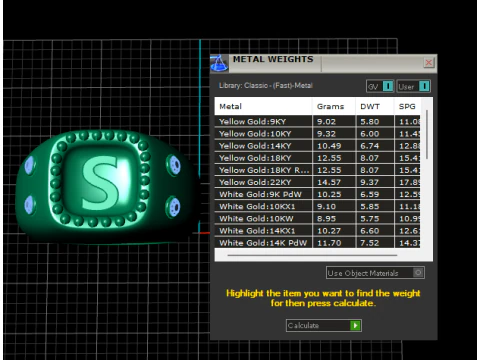The width and height of the screenshot is (480, 360).
Task: Select the White Gold:9K PdW row
Action: coord(317,194)
